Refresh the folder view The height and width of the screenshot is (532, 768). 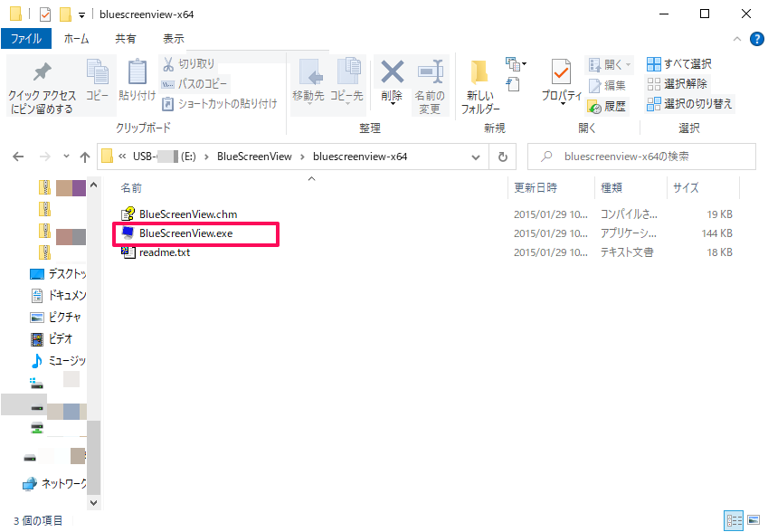point(503,157)
